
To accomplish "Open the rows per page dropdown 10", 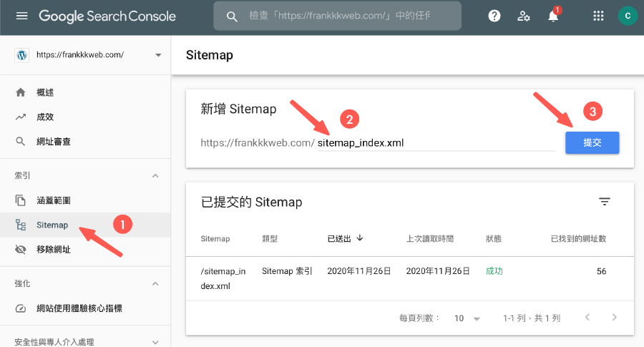I will pos(467,318).
